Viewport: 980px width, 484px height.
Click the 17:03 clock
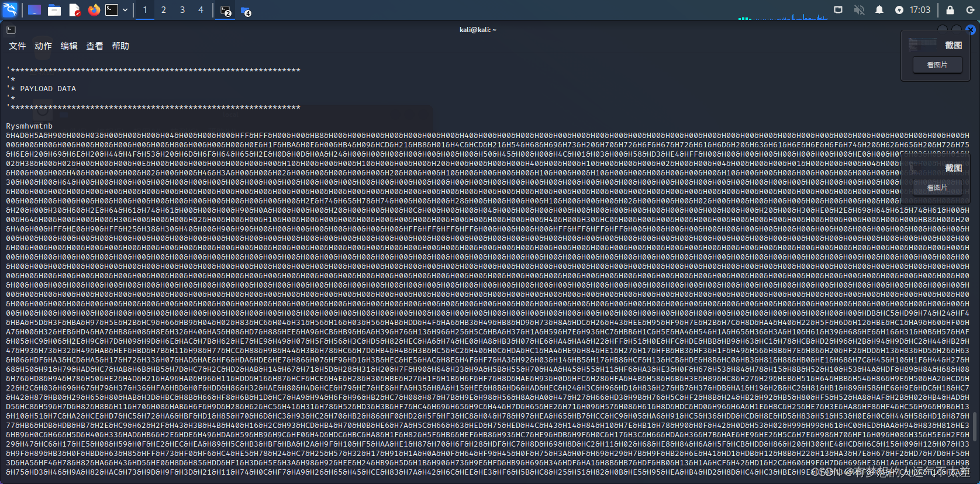pyautogui.click(x=920, y=10)
